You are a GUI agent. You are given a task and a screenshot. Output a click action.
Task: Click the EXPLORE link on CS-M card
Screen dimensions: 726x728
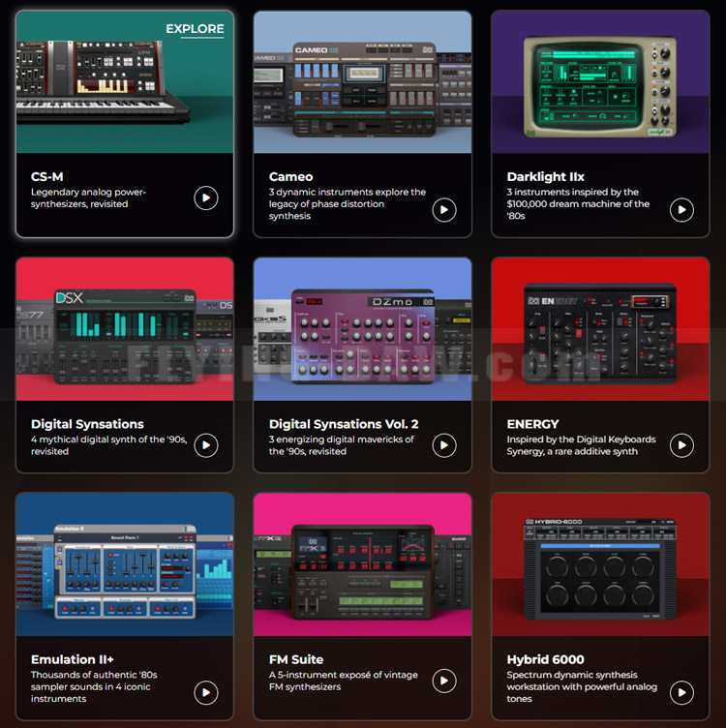[x=195, y=29]
